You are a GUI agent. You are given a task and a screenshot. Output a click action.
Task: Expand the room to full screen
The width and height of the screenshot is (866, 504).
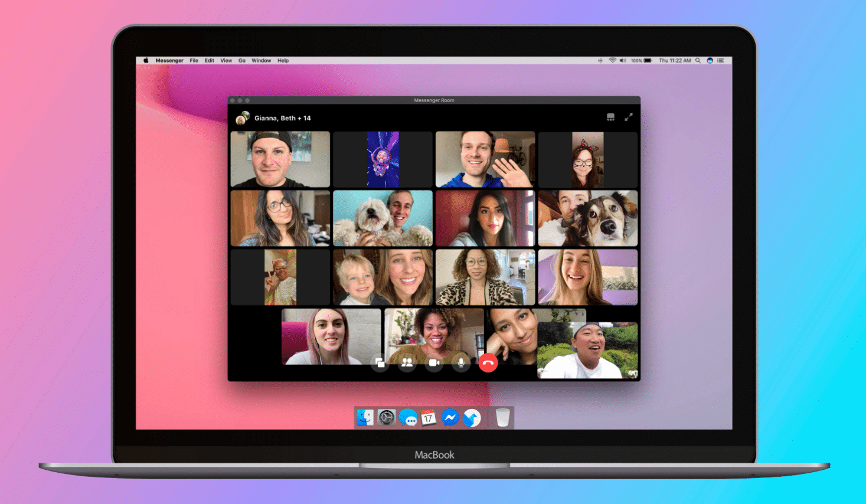pos(629,117)
